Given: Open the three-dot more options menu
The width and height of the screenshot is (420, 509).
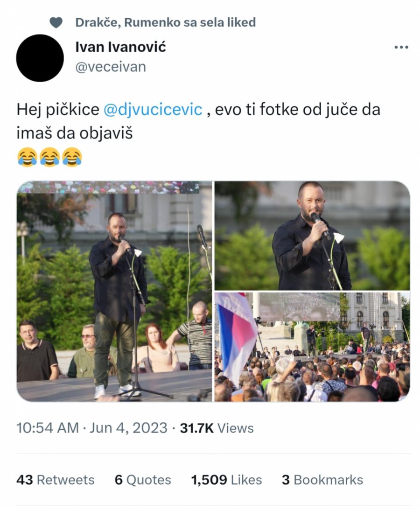Looking at the screenshot, I should pyautogui.click(x=401, y=48).
